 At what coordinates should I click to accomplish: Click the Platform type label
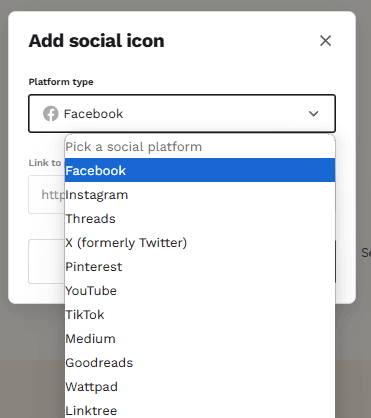(x=61, y=82)
